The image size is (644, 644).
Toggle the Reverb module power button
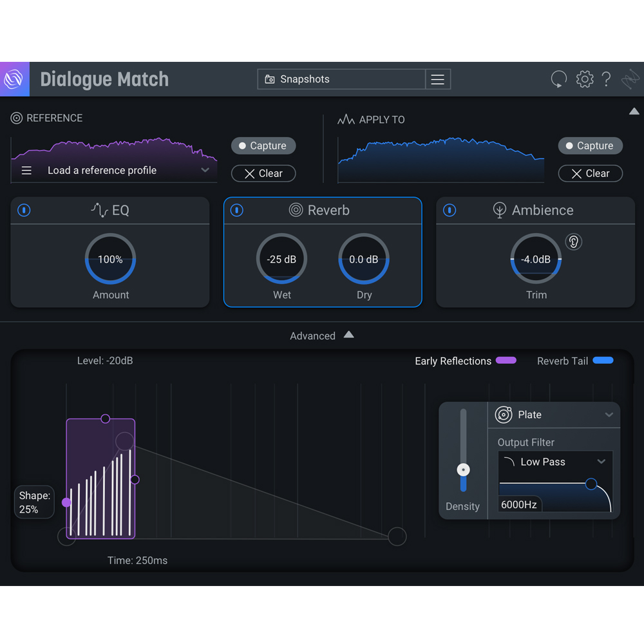click(x=237, y=211)
